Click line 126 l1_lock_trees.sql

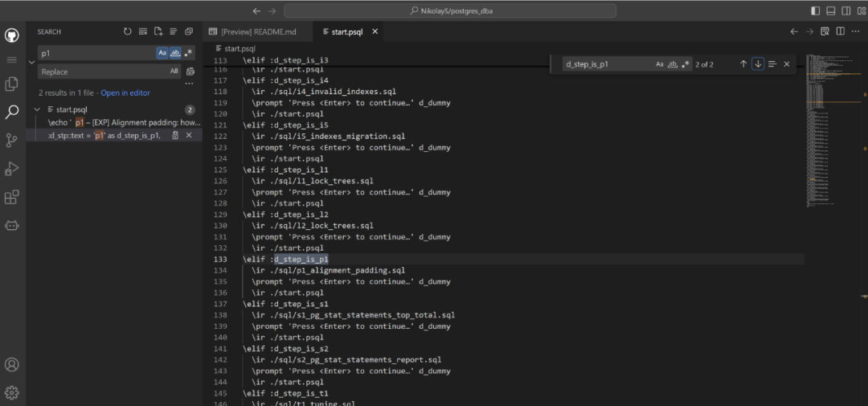click(x=313, y=181)
